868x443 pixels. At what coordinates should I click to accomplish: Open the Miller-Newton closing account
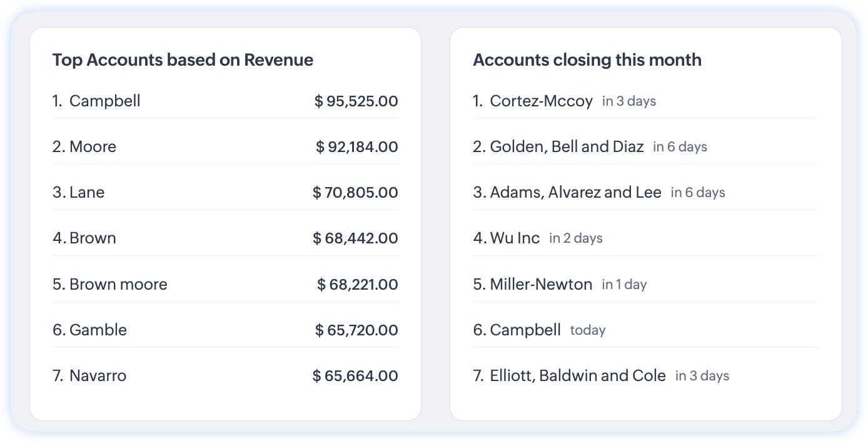click(541, 285)
